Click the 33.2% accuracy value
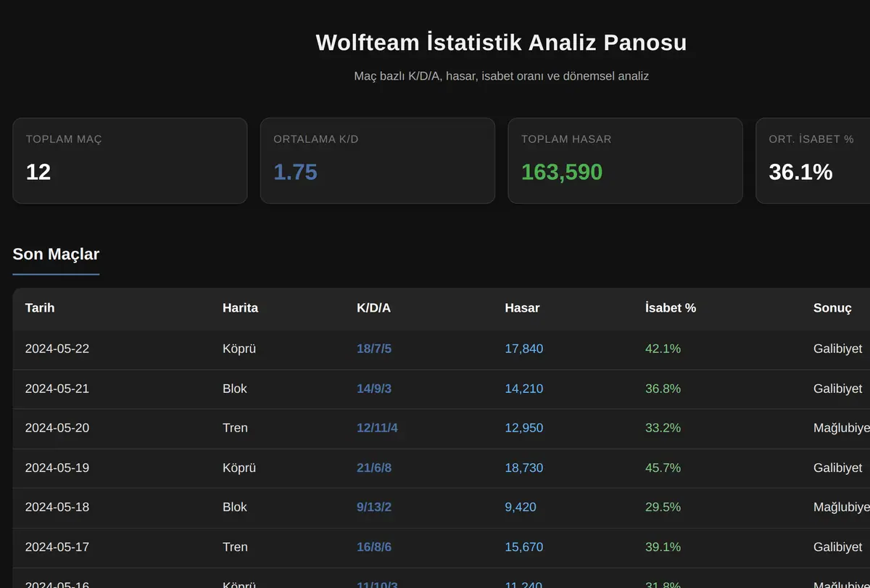Image resolution: width=870 pixels, height=588 pixels. [663, 428]
